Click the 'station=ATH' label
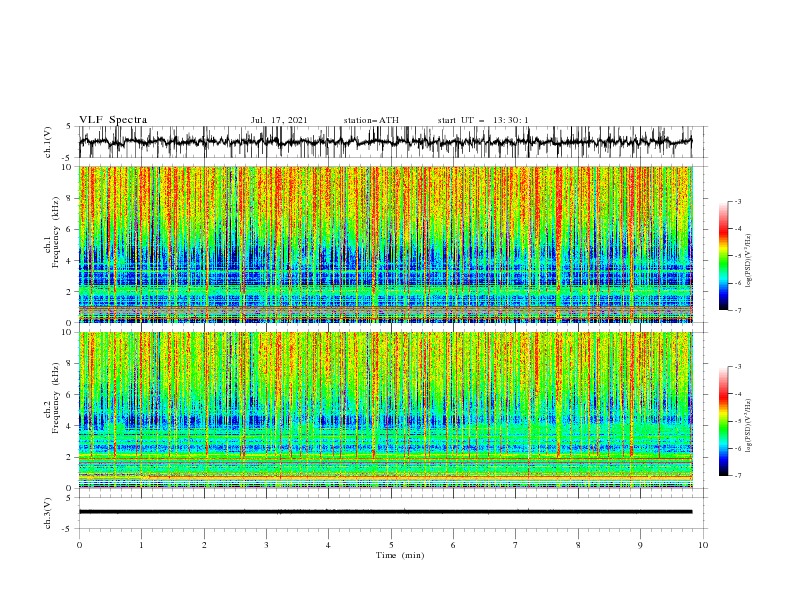This screenshot has width=792, height=612. [371, 120]
